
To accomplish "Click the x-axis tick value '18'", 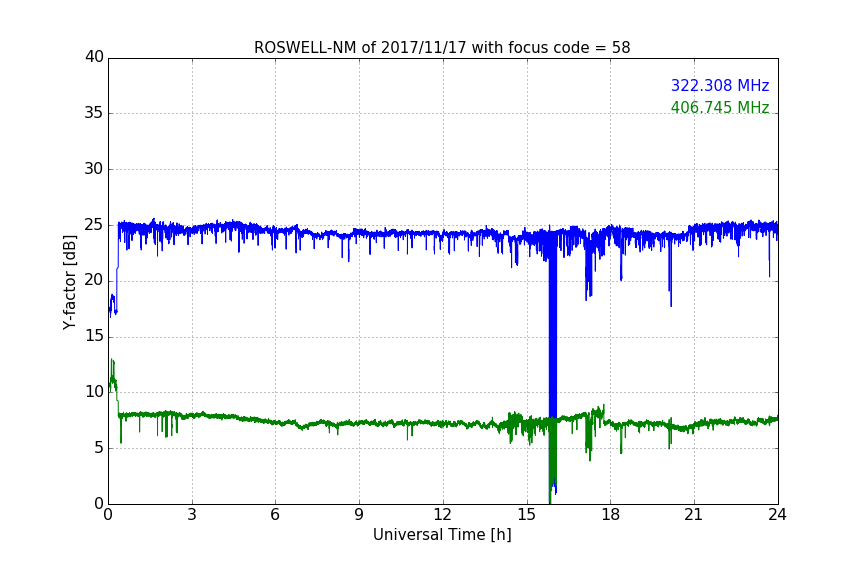I will coord(611,515).
